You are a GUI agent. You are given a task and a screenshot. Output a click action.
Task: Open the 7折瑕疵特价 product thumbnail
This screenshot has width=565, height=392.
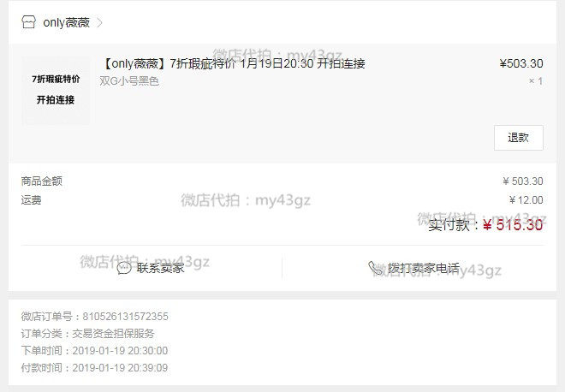click(x=56, y=90)
